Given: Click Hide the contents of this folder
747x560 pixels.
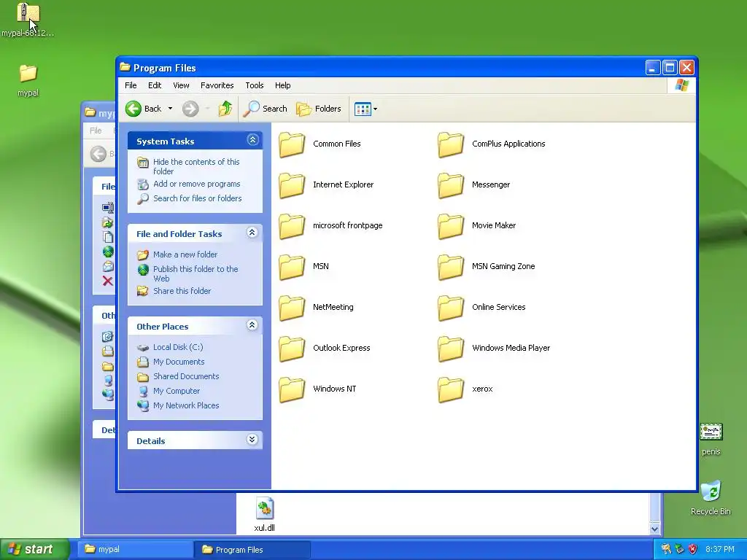Looking at the screenshot, I should [196, 167].
